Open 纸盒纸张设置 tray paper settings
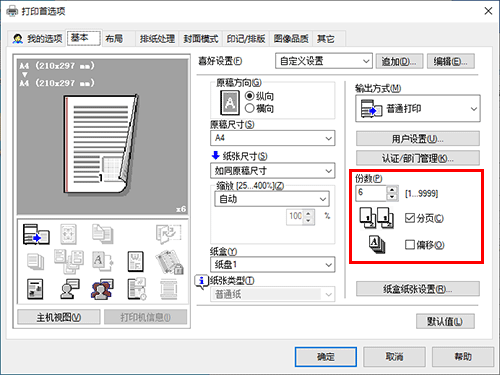The image size is (500, 375). (x=418, y=289)
